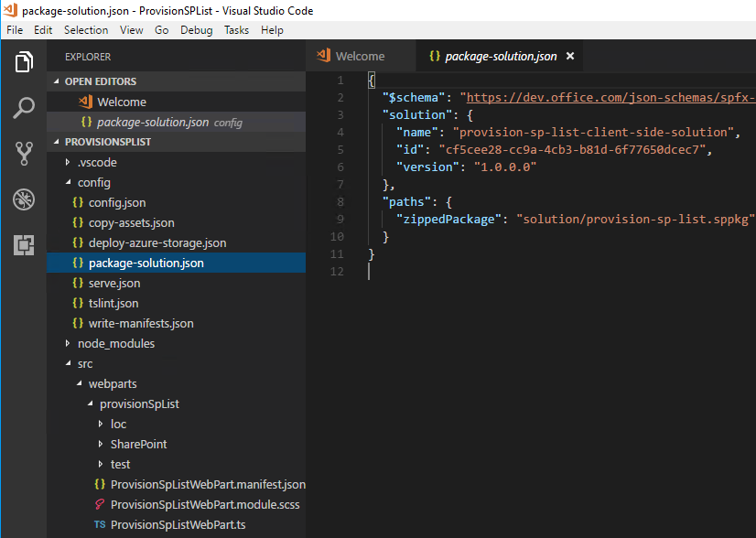The height and width of the screenshot is (538, 756).
Task: Click JSON icon beside write-manifests.json
Action: click(x=78, y=324)
